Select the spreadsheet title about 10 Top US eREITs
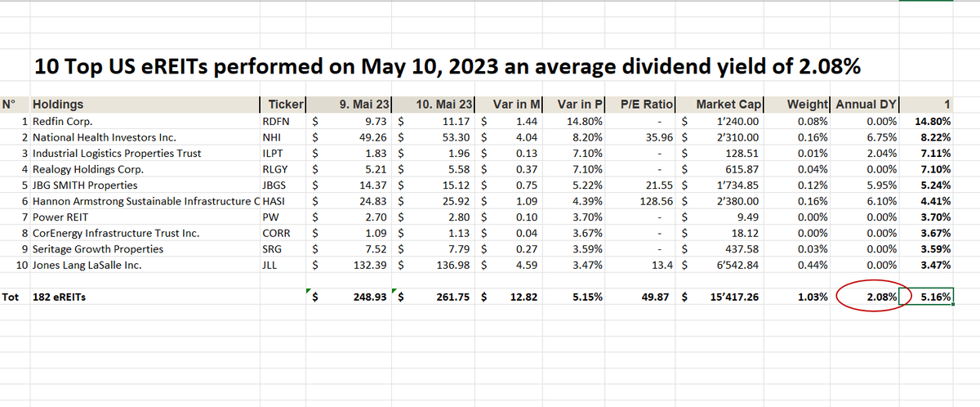This screenshot has height=407, width=980. point(447,68)
